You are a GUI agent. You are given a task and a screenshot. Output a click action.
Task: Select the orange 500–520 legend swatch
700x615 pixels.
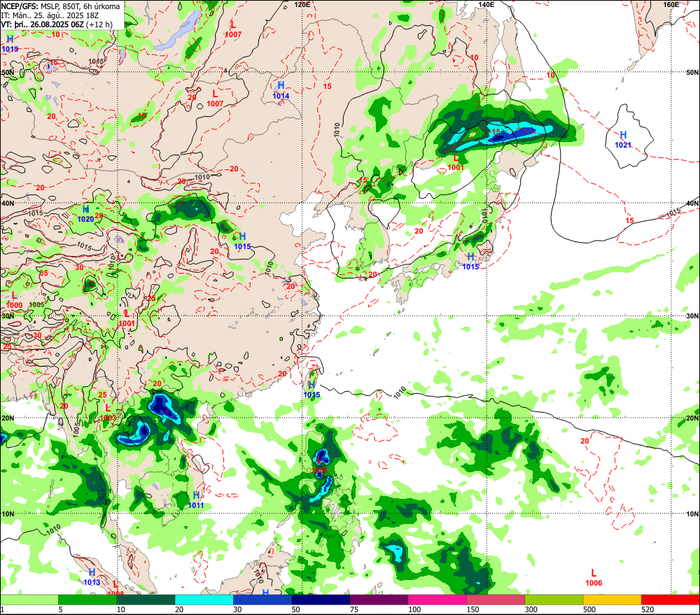[612, 600]
